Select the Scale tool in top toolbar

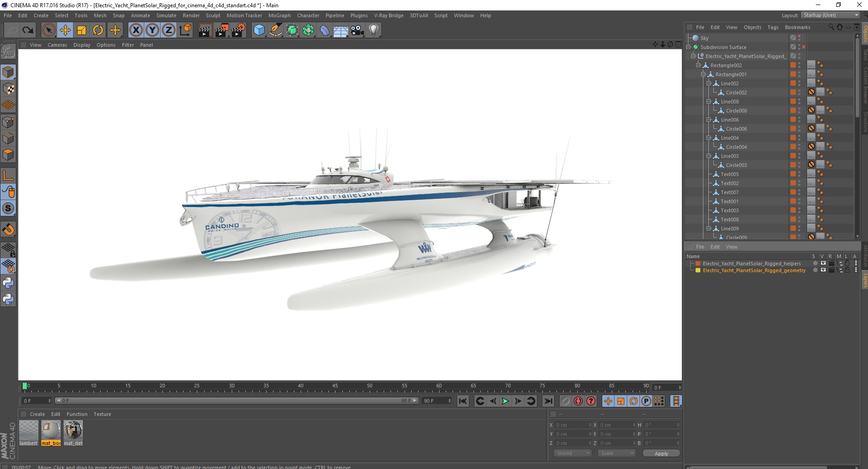[x=82, y=30]
